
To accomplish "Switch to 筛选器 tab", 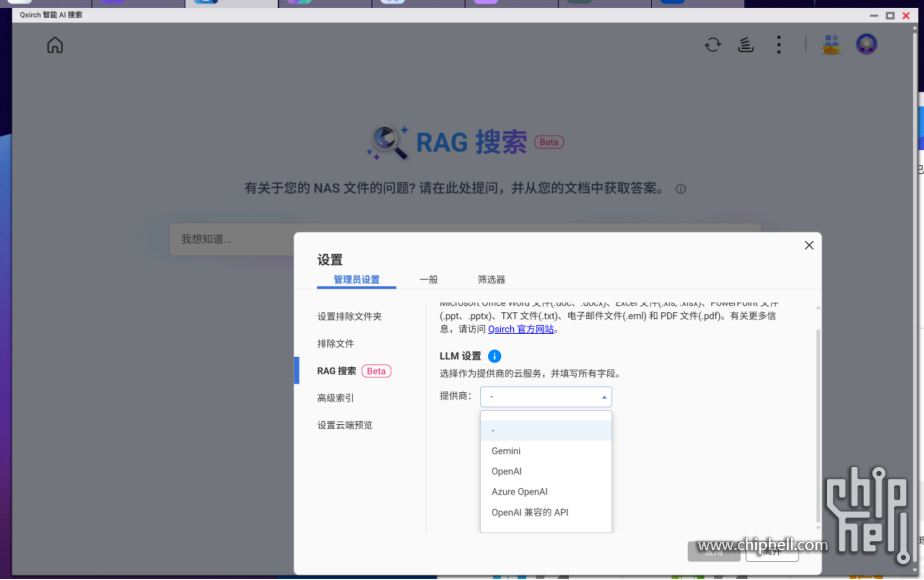I will 491,279.
